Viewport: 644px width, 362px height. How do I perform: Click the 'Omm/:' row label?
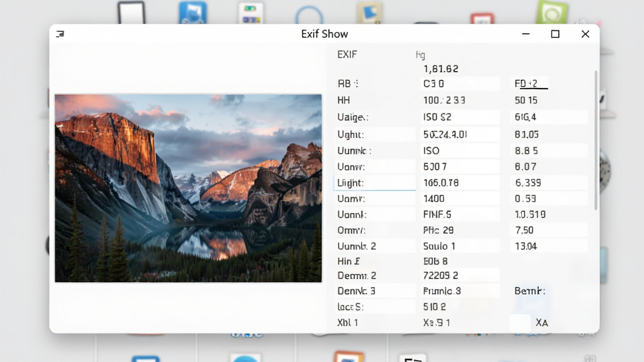pyautogui.click(x=352, y=231)
